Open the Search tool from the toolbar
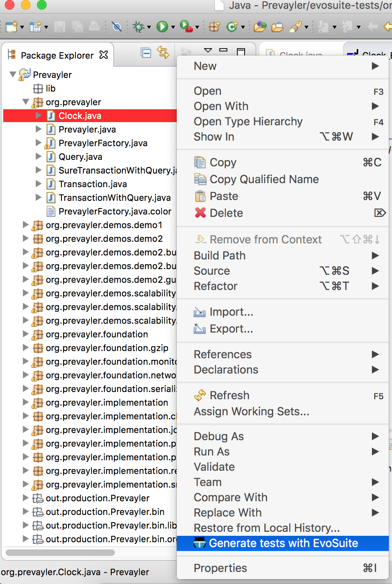Viewport: 392px width, 584px height. click(x=116, y=27)
